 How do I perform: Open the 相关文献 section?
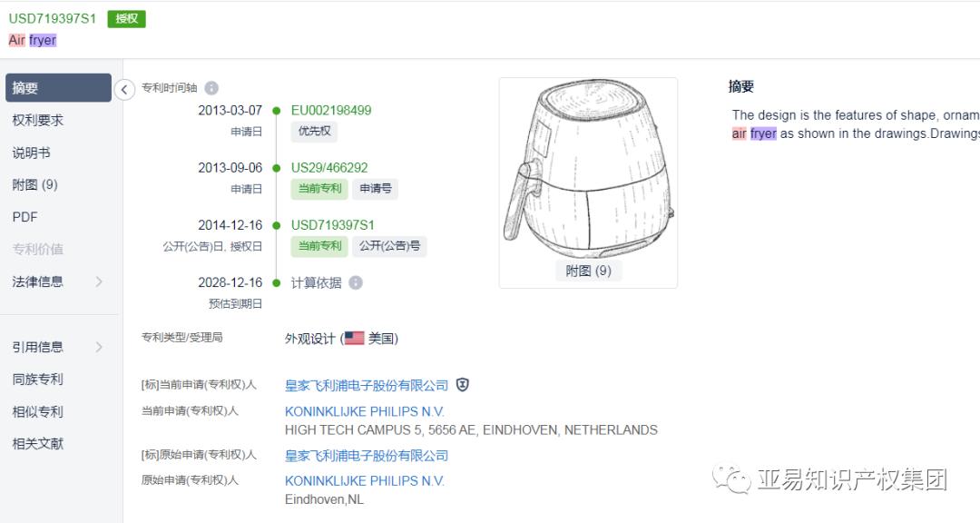click(x=38, y=444)
